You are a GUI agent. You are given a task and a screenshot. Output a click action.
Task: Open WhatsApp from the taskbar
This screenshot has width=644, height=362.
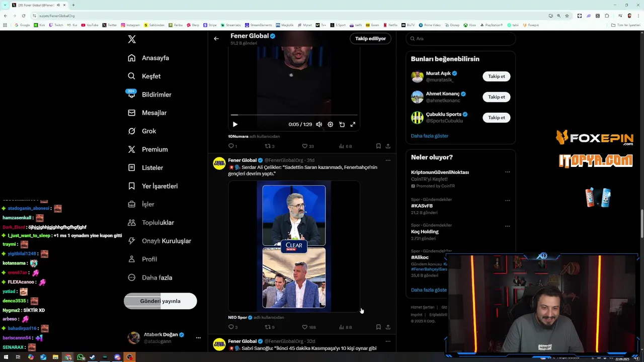point(80,357)
